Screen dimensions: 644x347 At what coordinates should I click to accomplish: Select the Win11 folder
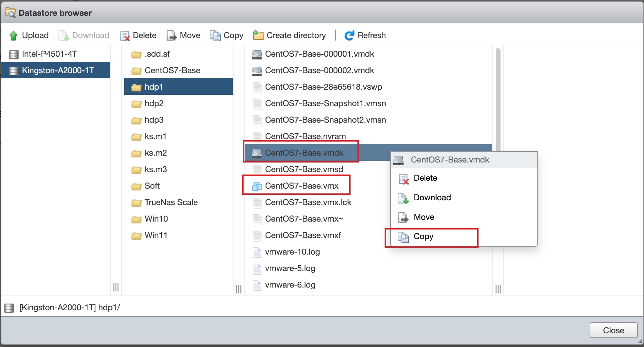pyautogui.click(x=155, y=235)
